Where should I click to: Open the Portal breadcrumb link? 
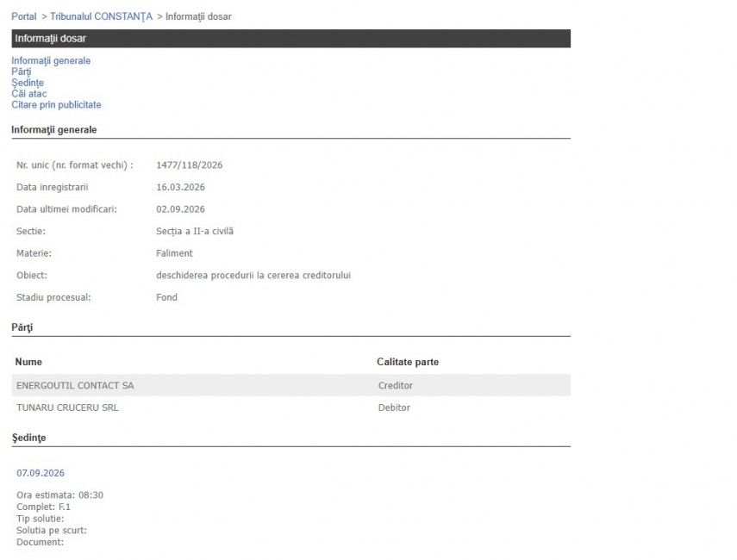click(24, 16)
